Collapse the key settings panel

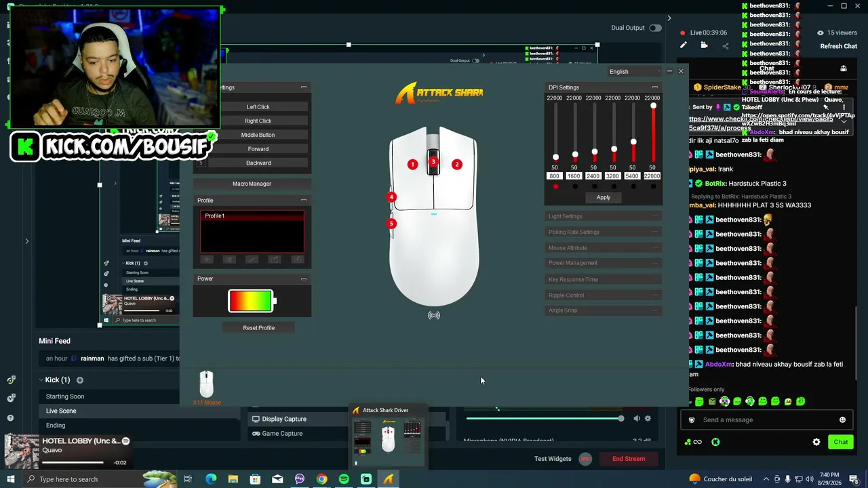pyautogui.click(x=304, y=87)
